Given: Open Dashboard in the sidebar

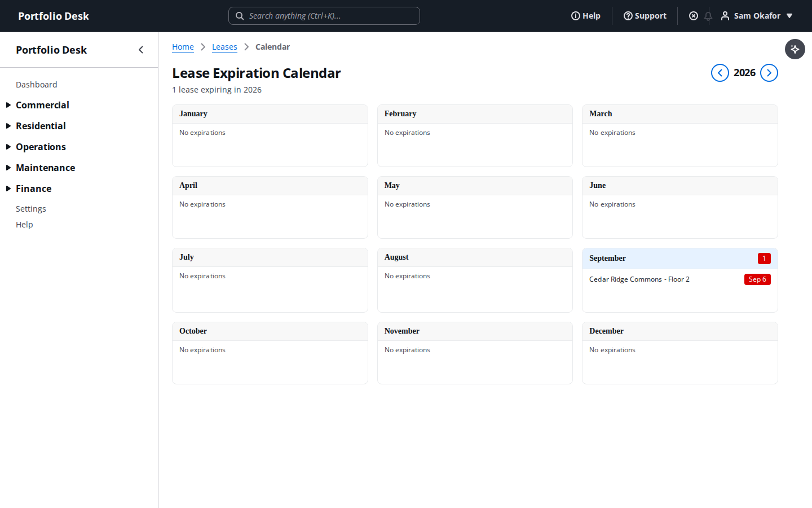Looking at the screenshot, I should (37, 85).
